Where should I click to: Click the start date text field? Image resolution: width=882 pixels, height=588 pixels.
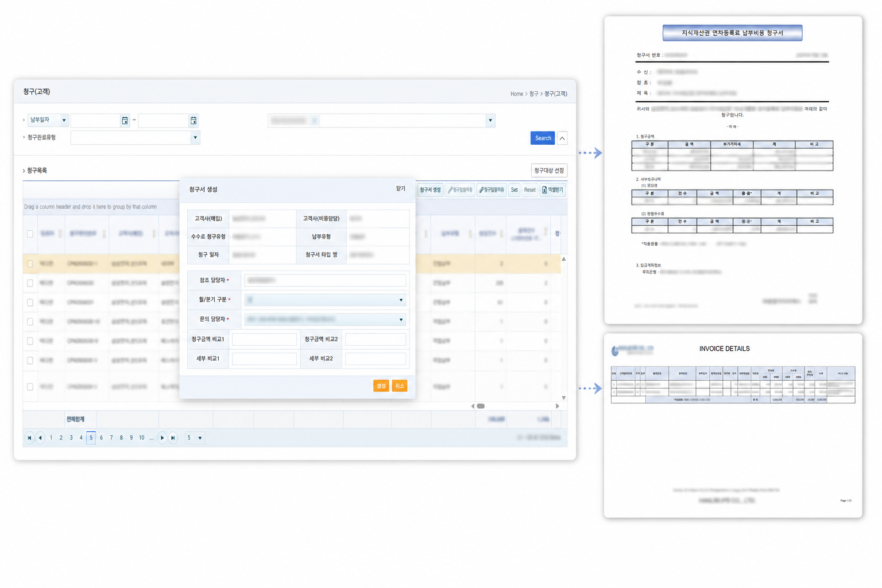click(95, 121)
